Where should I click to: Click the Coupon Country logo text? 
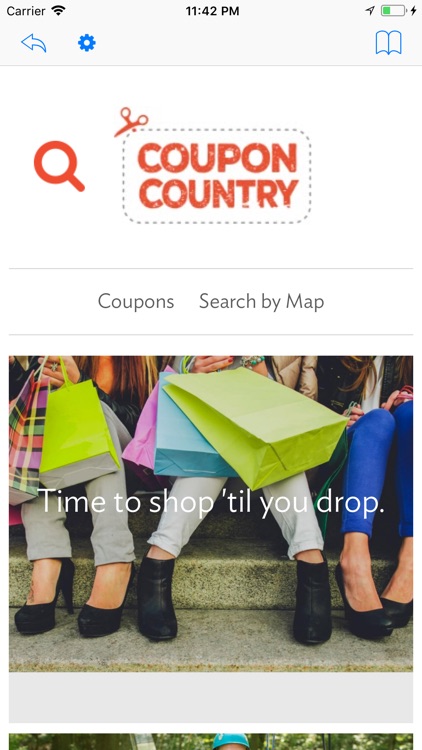218,176
